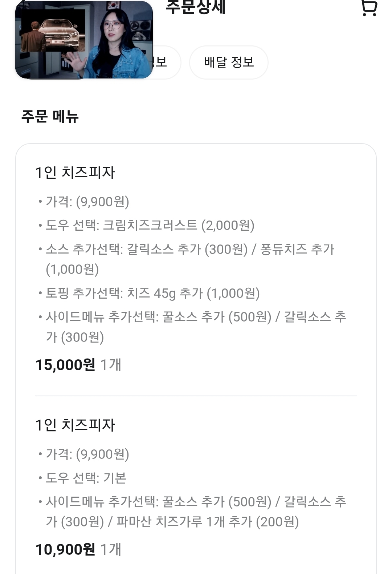
Task: Click the 주문 메뉴 section heading
Action: tap(50, 117)
